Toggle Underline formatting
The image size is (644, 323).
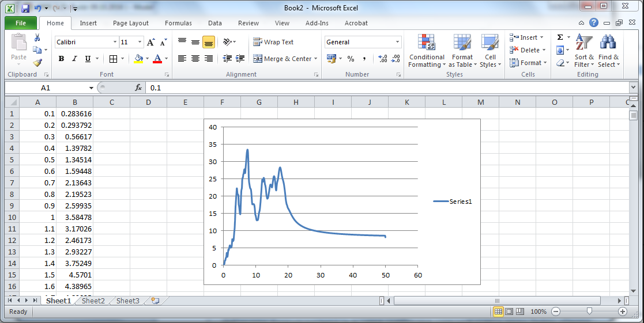(88, 59)
